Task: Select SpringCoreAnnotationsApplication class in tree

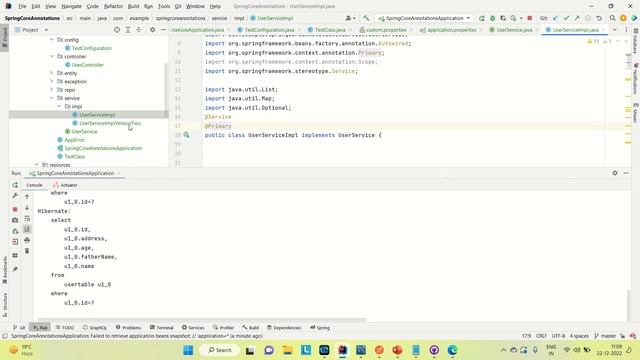Action: coord(103,148)
